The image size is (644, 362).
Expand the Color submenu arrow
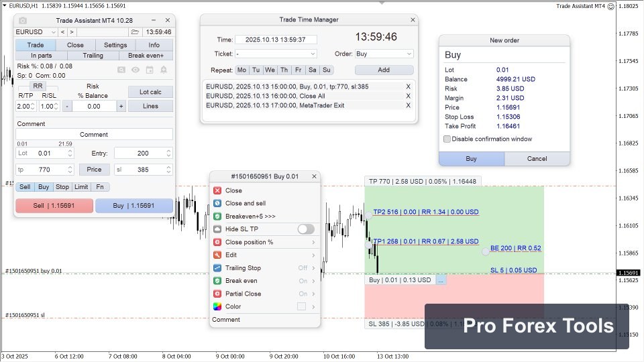(x=313, y=306)
